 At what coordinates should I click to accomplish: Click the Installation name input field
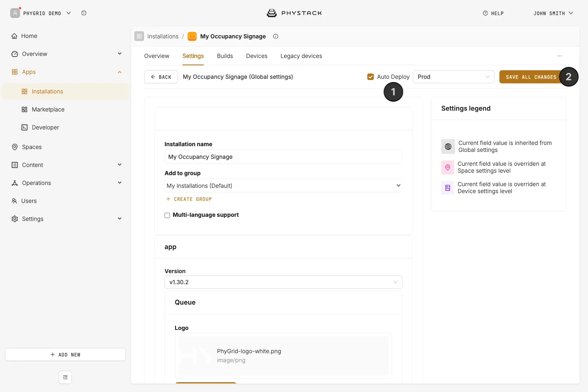click(283, 157)
